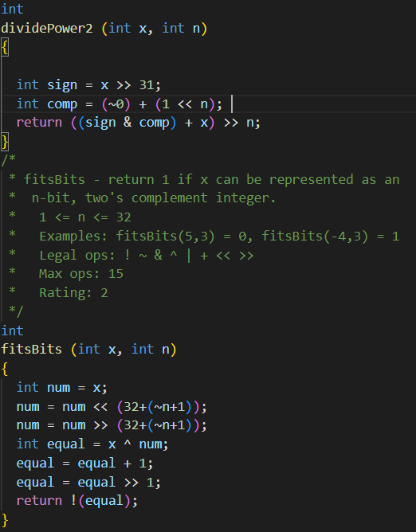
Task: Click "sign" in the "int sign" declaration
Action: [x=62, y=85]
